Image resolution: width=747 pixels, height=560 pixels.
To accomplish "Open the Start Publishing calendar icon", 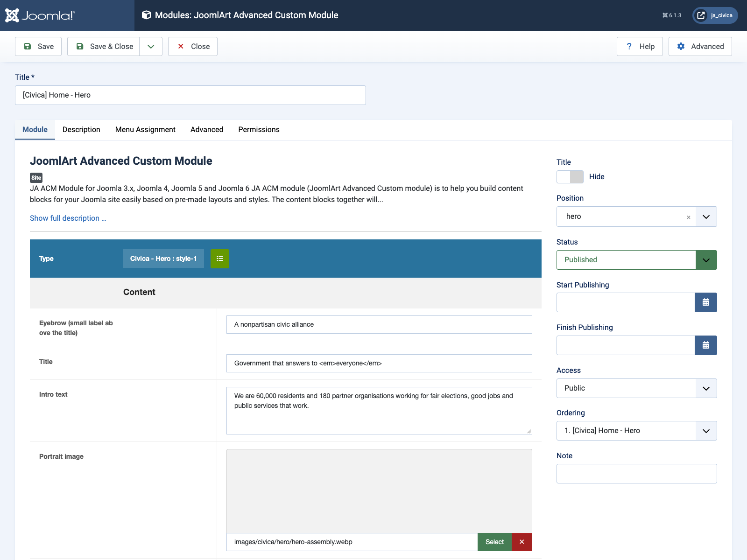I will pyautogui.click(x=706, y=302).
